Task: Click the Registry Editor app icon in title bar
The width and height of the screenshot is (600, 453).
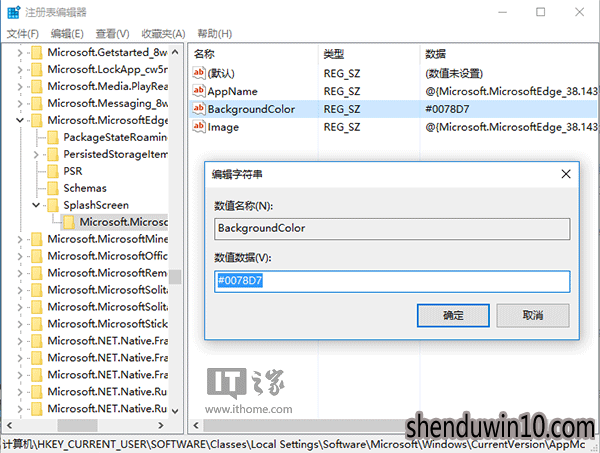Action: click(13, 12)
